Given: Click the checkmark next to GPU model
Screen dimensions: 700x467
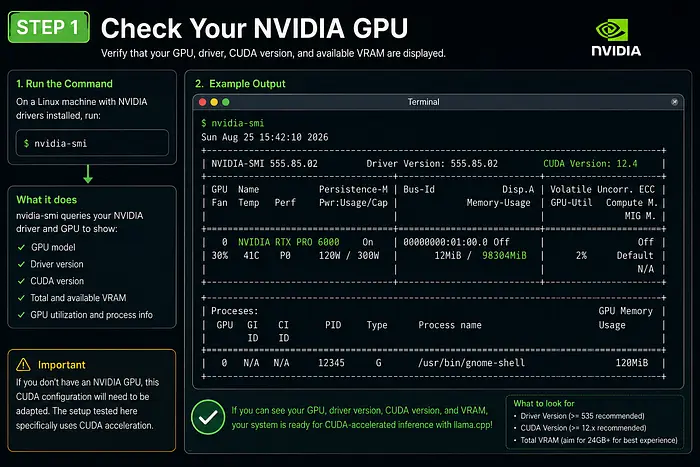Looking at the screenshot, I should tap(21, 247).
